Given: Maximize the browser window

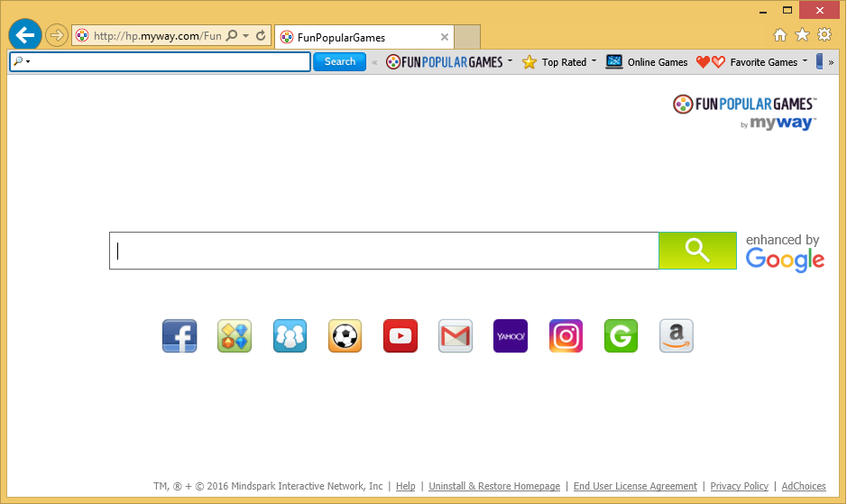Looking at the screenshot, I should coord(787,11).
